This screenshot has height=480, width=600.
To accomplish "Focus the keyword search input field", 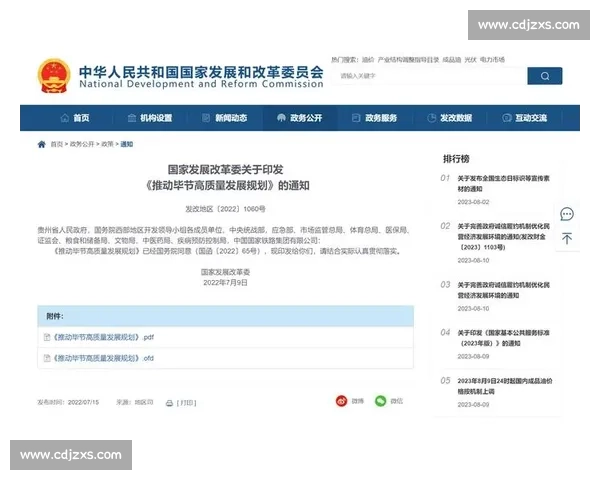I will 431,76.
